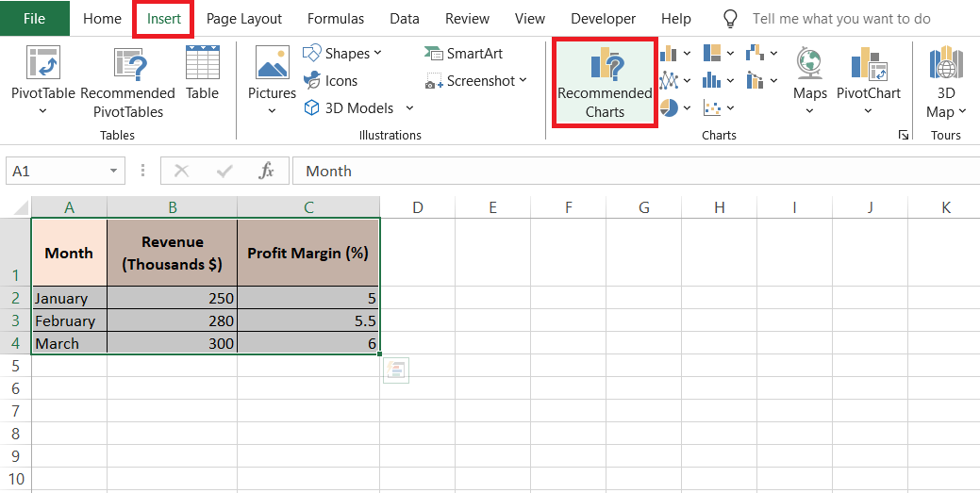Open the Quick Analysis icon below the table
This screenshot has height=493, width=980.
396,370
